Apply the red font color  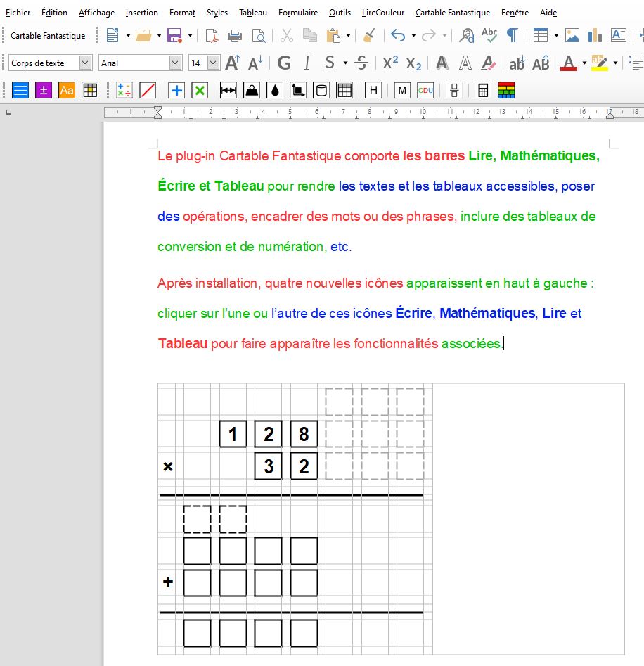569,63
